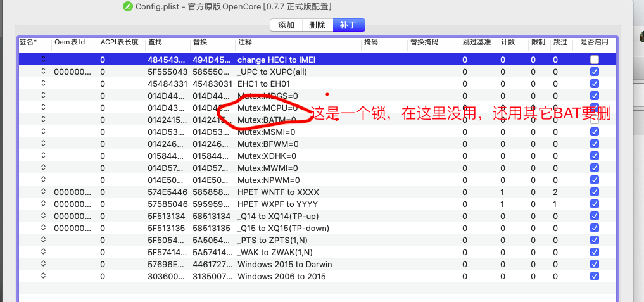Select the _Q15 to XQ15(TP-down) comment

284,228
